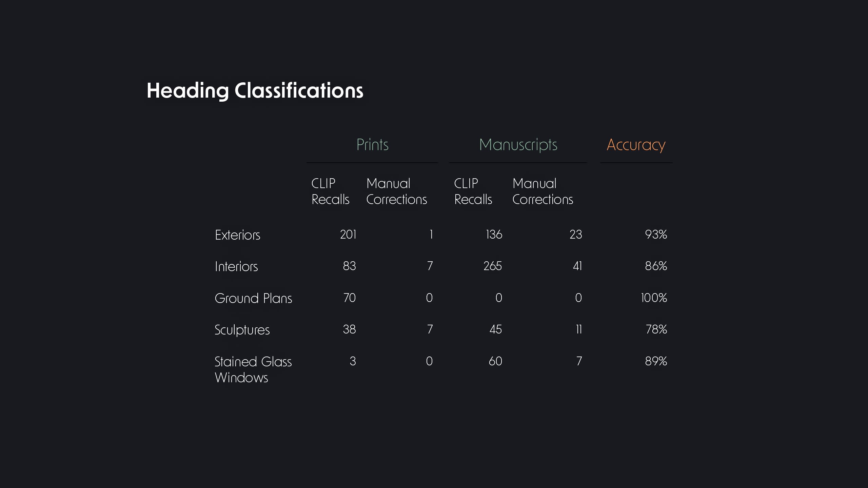Select the Ground Plans row label

coord(253,298)
